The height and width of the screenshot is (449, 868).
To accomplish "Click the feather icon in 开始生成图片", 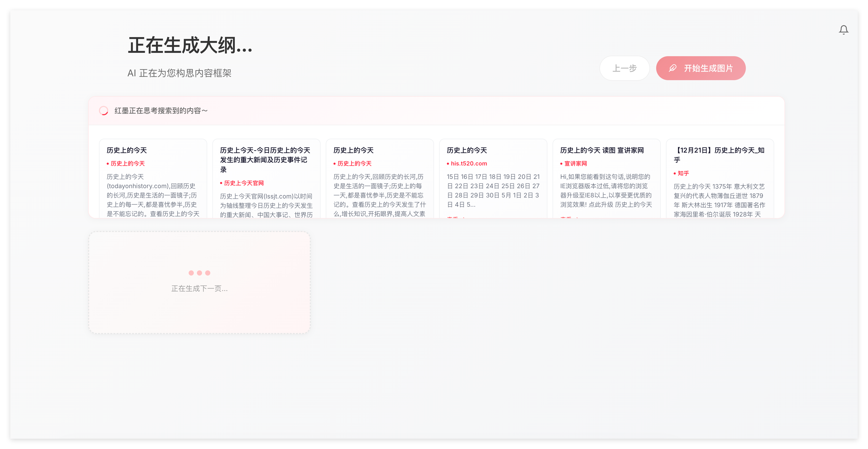I will click(x=673, y=68).
